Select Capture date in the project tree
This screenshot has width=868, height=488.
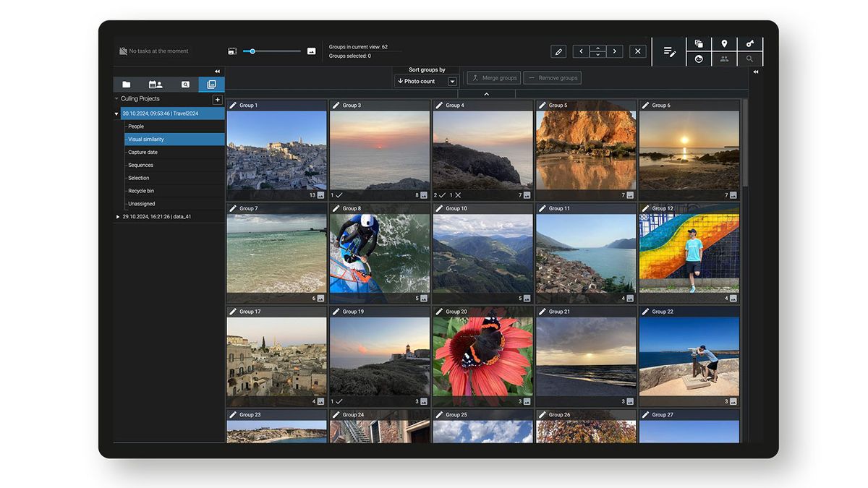(x=143, y=152)
